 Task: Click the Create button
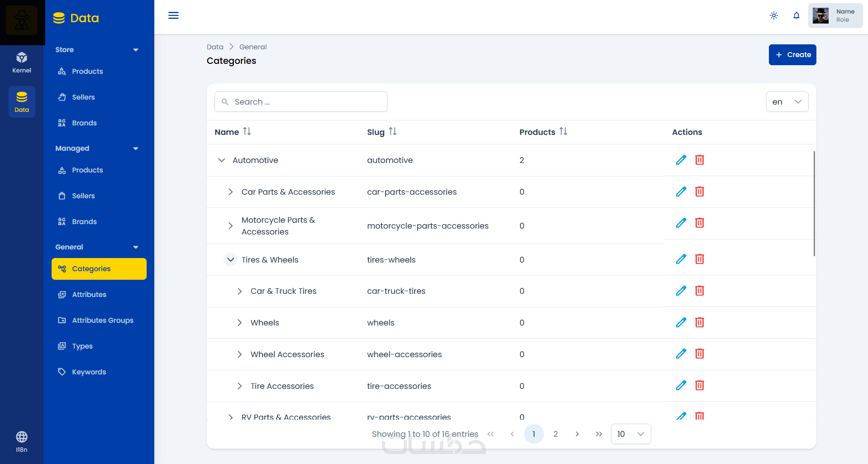(x=792, y=55)
